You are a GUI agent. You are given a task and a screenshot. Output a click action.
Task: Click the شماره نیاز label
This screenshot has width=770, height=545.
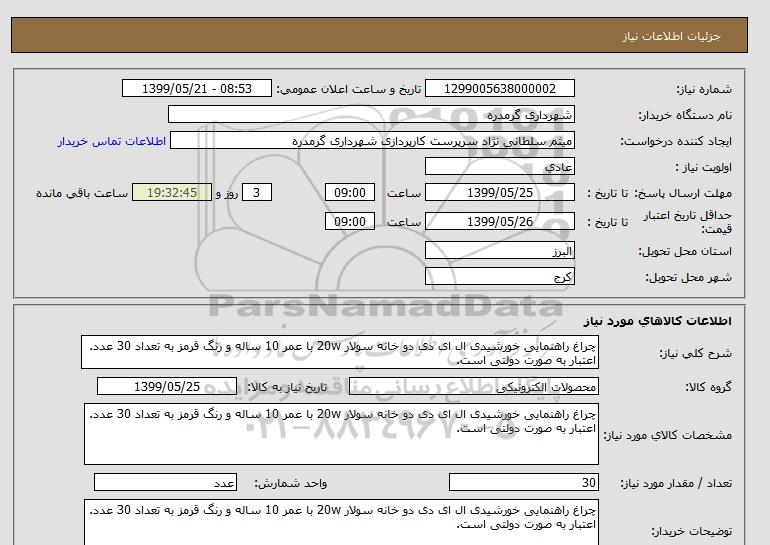[704, 89]
